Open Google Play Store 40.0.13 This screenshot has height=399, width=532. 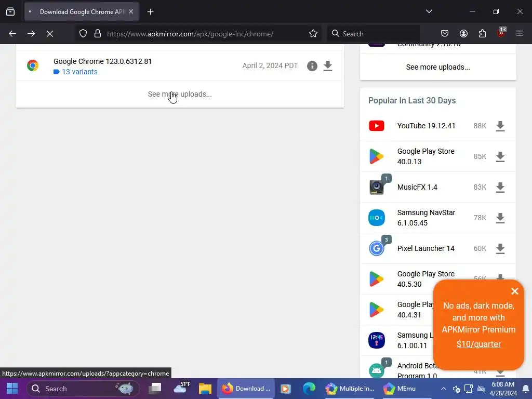pyautogui.click(x=426, y=156)
